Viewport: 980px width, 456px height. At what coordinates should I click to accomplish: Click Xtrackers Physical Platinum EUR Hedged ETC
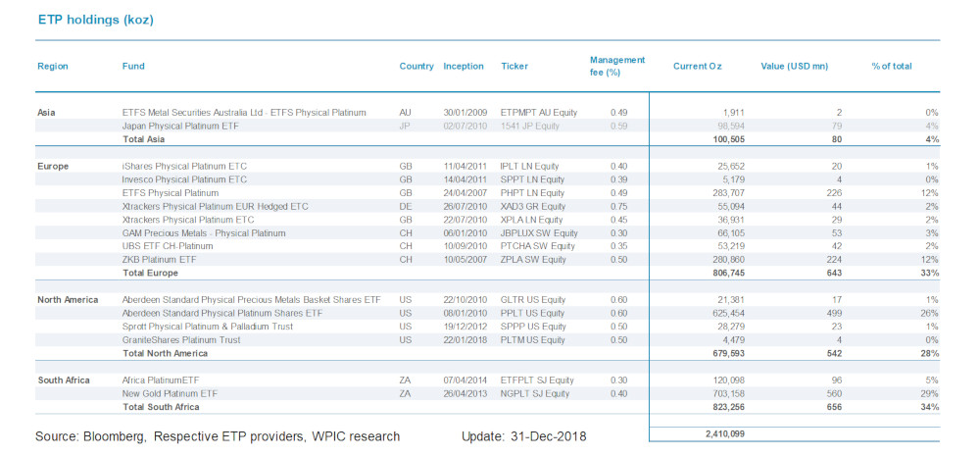pyautogui.click(x=215, y=206)
